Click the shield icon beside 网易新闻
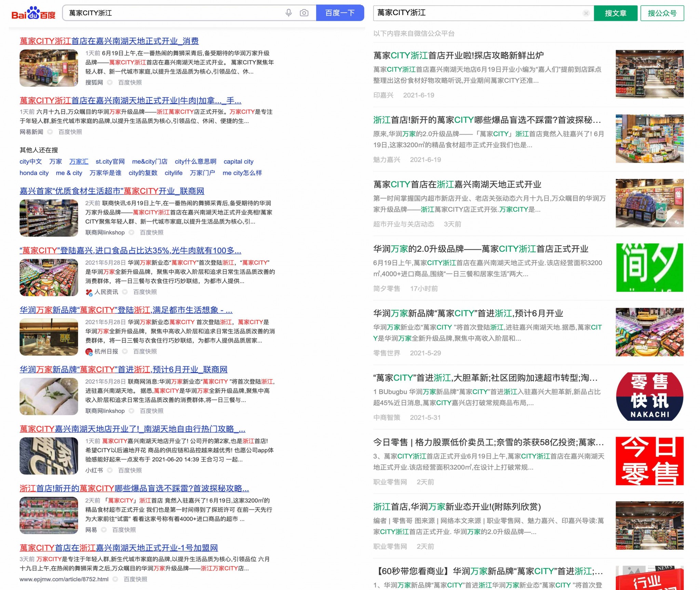 (50, 132)
